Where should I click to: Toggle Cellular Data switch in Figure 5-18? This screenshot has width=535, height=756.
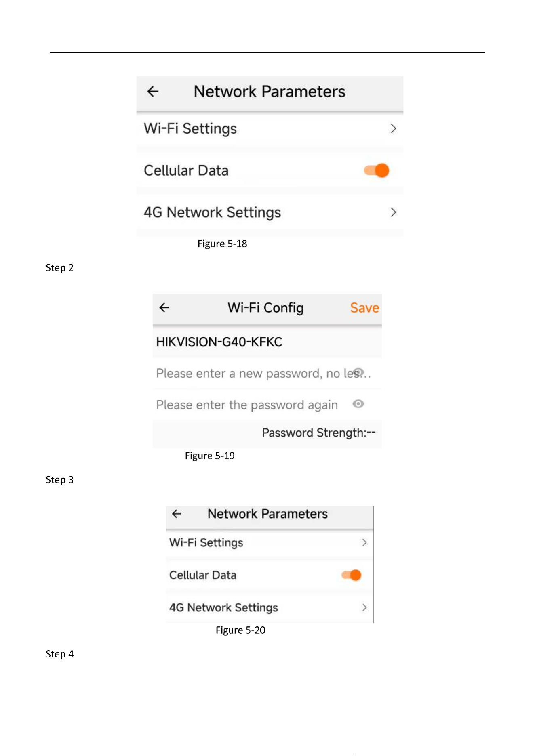(377, 170)
